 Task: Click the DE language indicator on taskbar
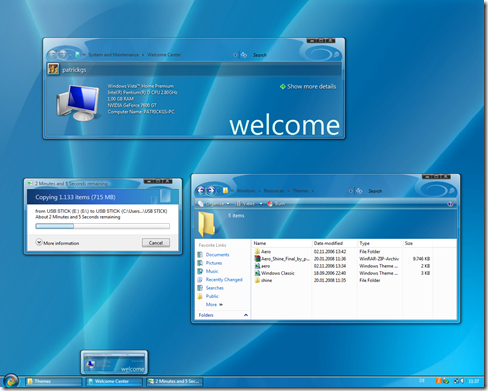tap(422, 381)
